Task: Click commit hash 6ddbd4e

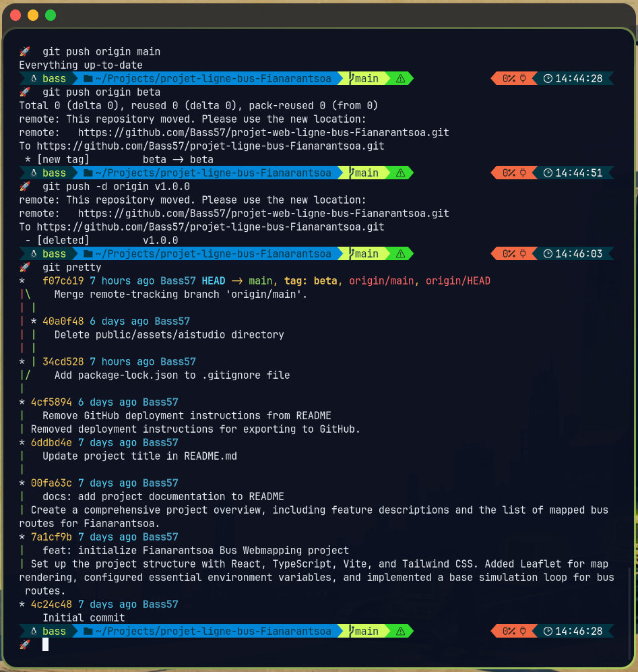Action: pos(51,443)
